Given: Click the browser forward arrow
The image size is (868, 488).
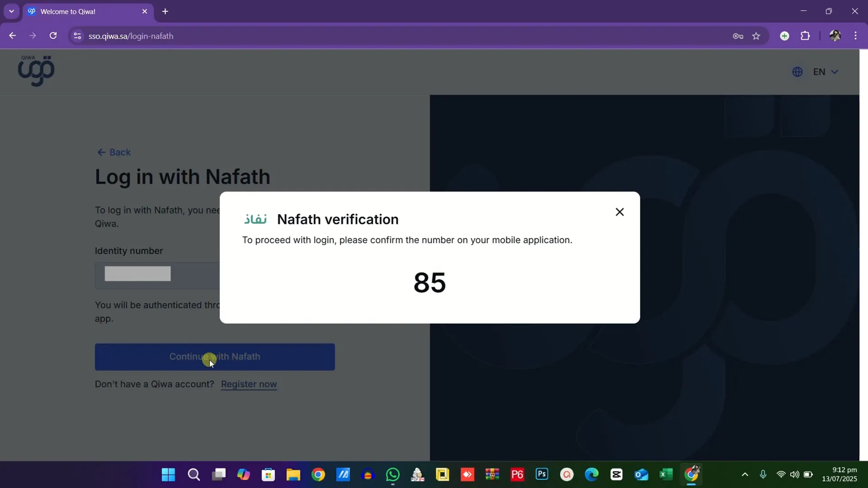Looking at the screenshot, I should point(33,36).
